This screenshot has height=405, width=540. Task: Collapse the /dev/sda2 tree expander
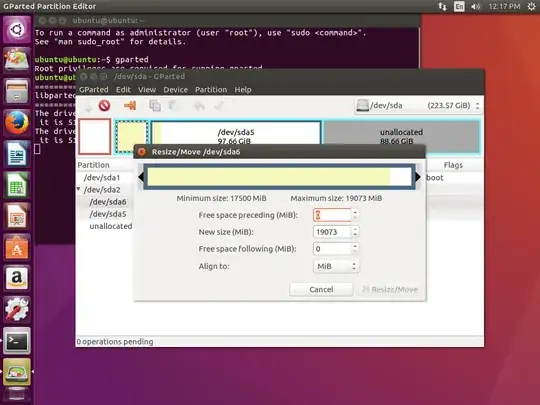tap(79, 189)
